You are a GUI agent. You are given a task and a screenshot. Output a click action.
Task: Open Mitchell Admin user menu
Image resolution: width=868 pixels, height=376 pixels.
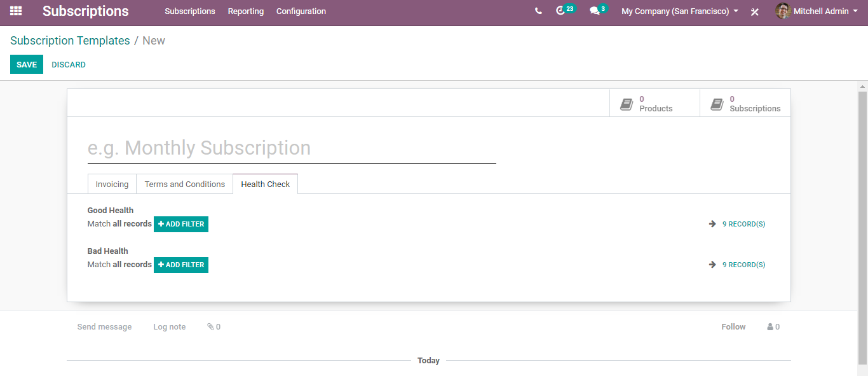(817, 11)
